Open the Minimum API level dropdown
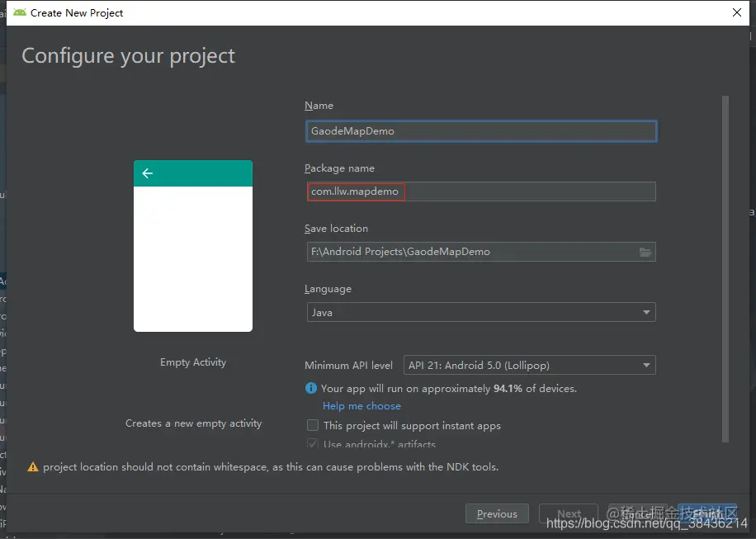756x539 pixels. [x=529, y=365]
